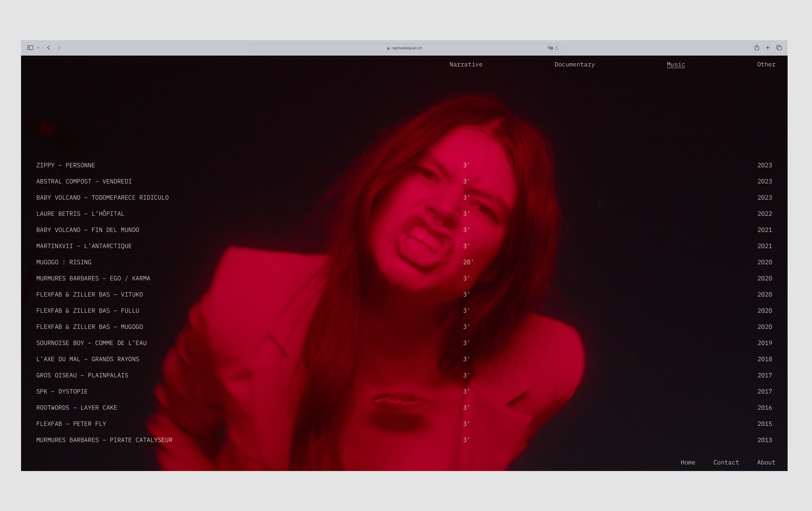Expand the sidebar options chevron
This screenshot has width=812, height=511.
tap(38, 48)
